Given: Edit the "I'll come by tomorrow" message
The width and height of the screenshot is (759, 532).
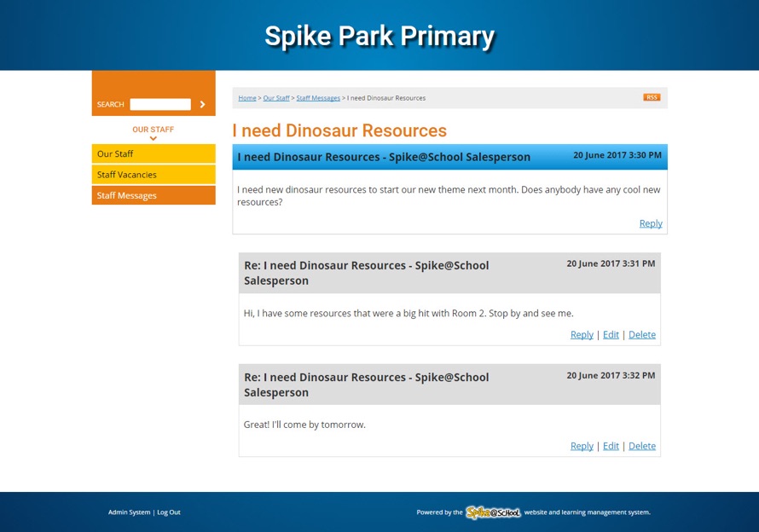Looking at the screenshot, I should (x=611, y=446).
